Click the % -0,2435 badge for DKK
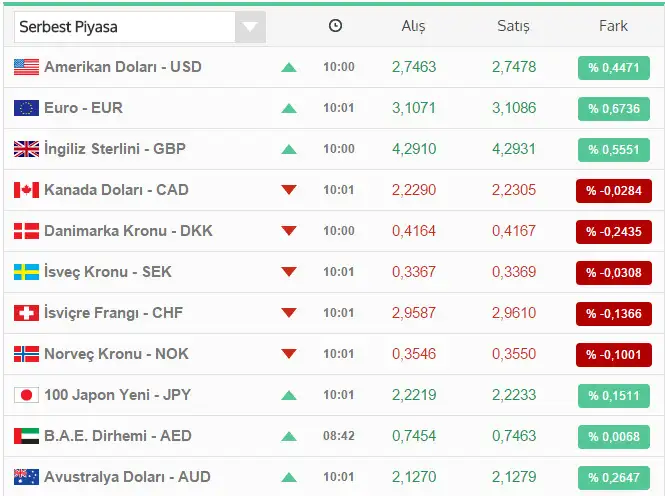Screen dimensions: 665x496 (x=614, y=232)
